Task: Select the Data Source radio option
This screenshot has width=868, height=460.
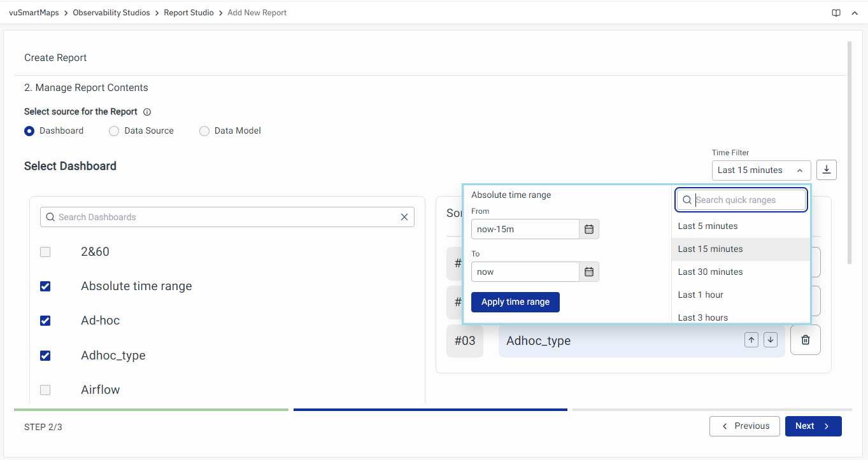Action: pos(114,131)
